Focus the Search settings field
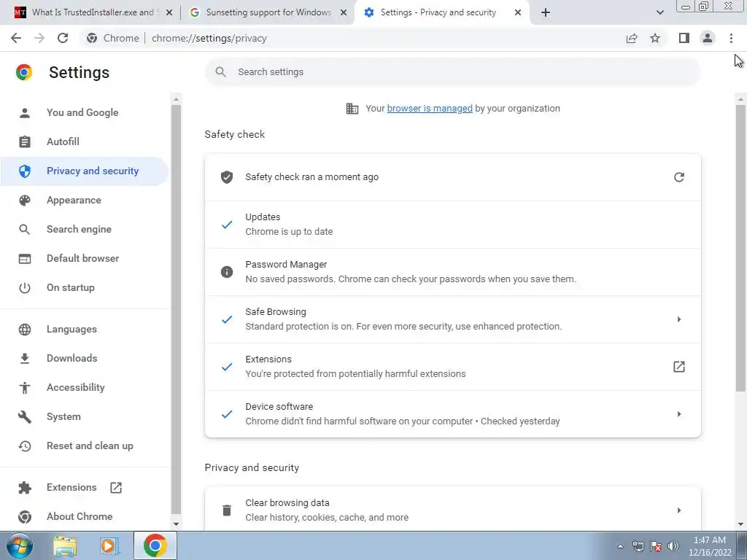 [452, 72]
